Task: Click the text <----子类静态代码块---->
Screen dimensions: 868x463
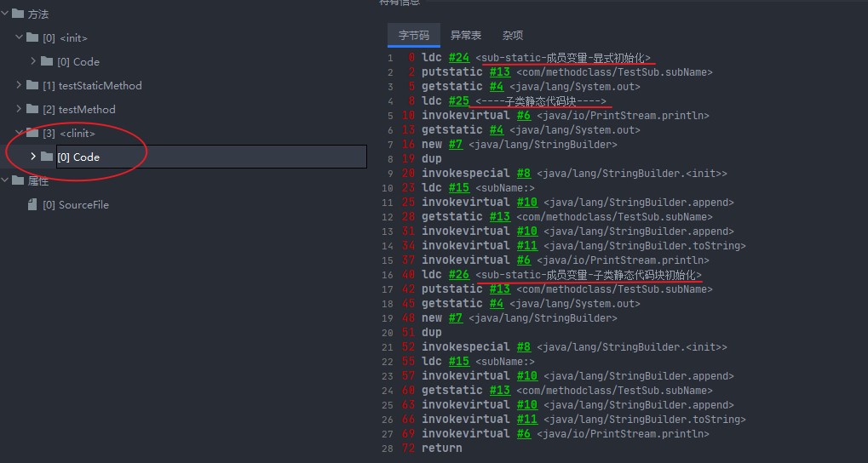Action: tap(542, 100)
